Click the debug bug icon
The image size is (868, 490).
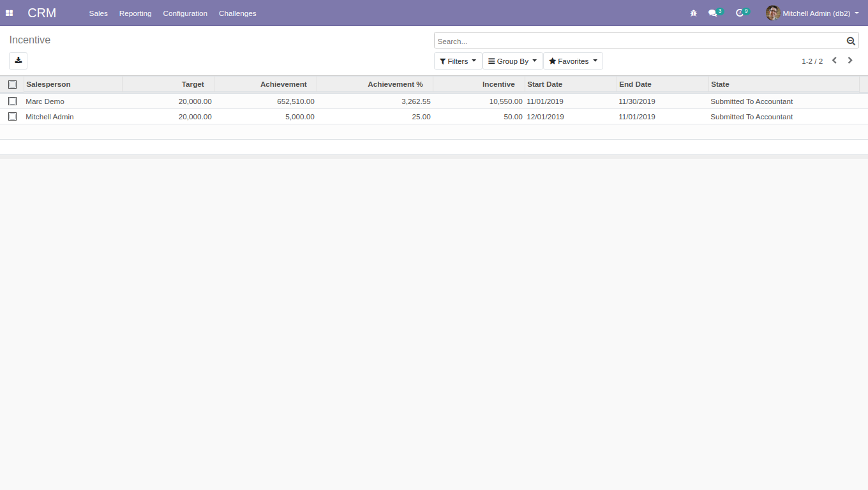pyautogui.click(x=694, y=13)
